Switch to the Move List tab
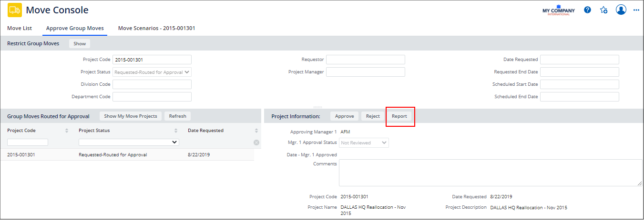644x224 pixels. tap(20, 28)
